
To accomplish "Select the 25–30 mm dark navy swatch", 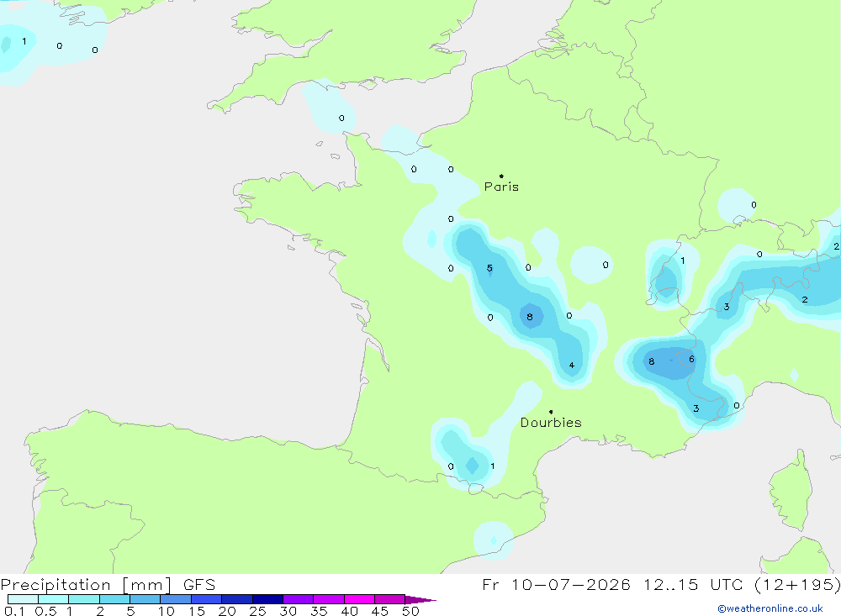I will click(x=267, y=599).
